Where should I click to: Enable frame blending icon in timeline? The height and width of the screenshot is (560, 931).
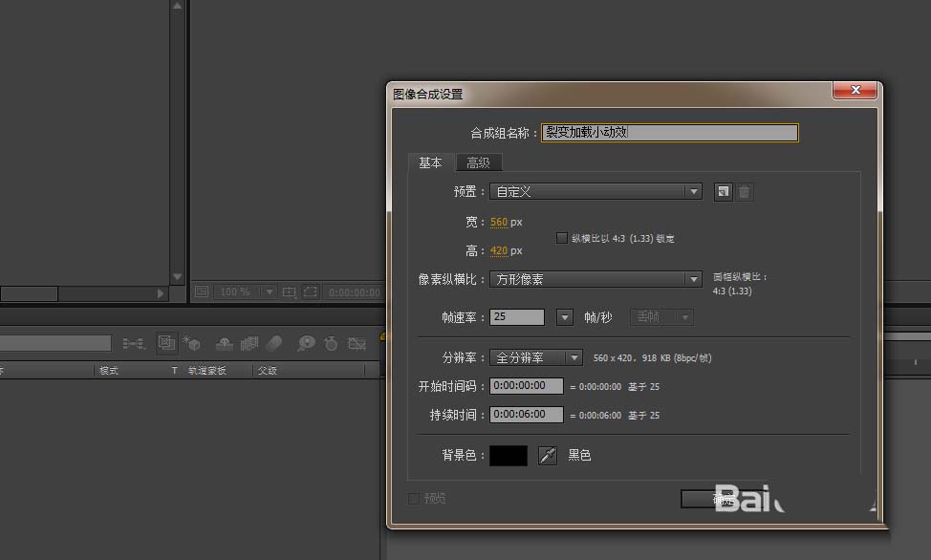click(x=249, y=343)
